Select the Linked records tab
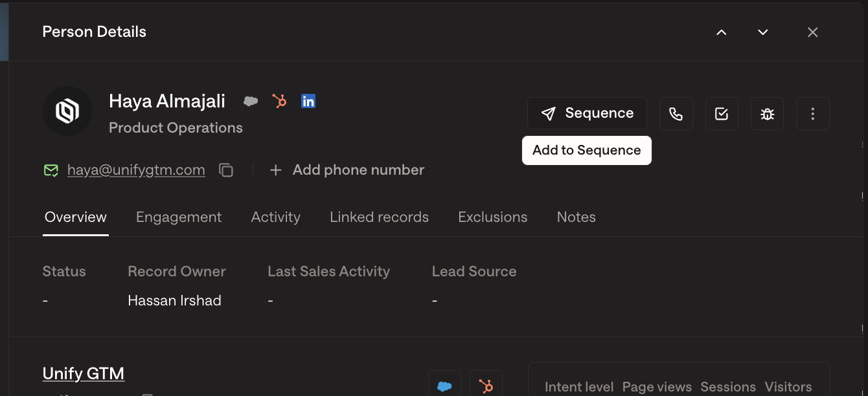Image resolution: width=868 pixels, height=396 pixels. point(380,217)
